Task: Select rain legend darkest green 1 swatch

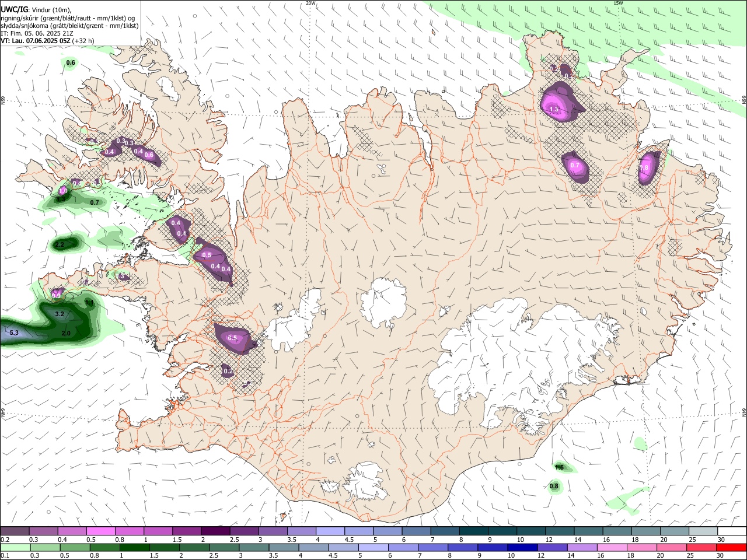Action: [x=134, y=547]
